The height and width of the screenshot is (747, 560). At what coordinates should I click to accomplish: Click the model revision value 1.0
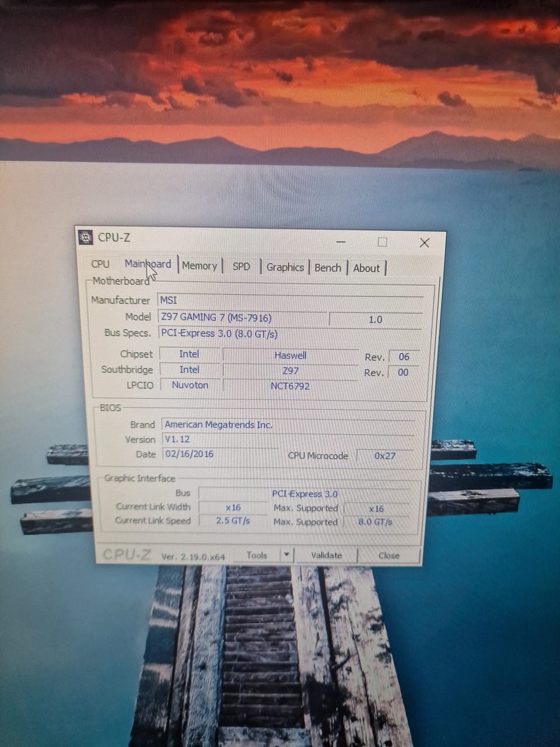pyautogui.click(x=376, y=319)
